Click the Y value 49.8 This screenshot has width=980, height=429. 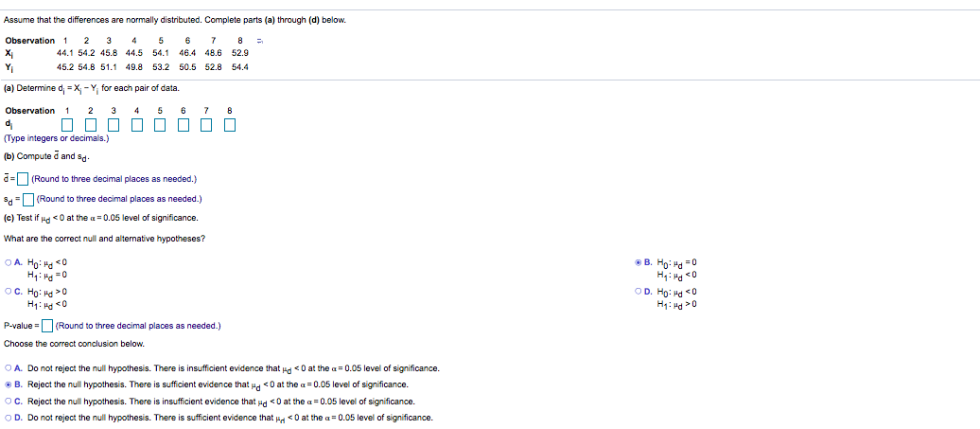coord(133,67)
